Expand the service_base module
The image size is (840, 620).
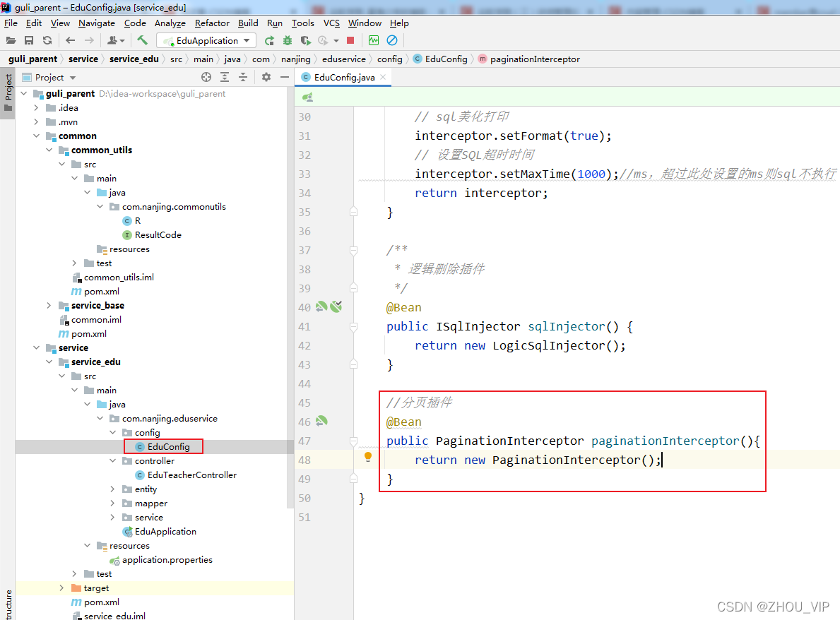pyautogui.click(x=49, y=305)
